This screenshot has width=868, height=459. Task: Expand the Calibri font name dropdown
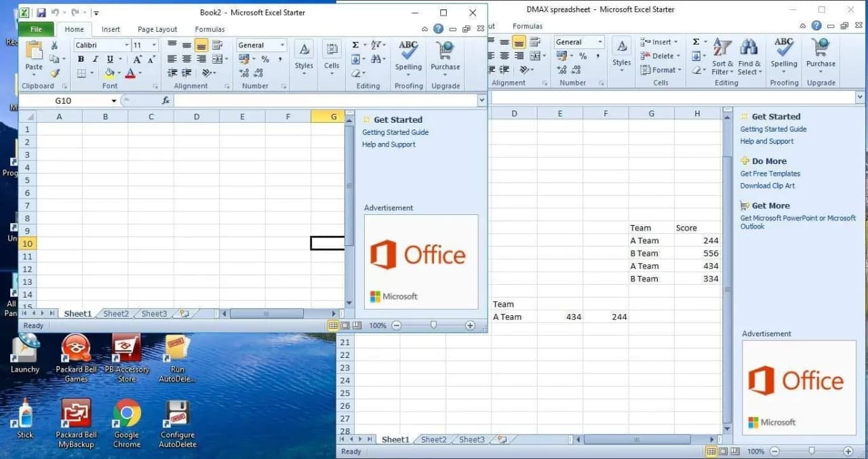click(126, 45)
